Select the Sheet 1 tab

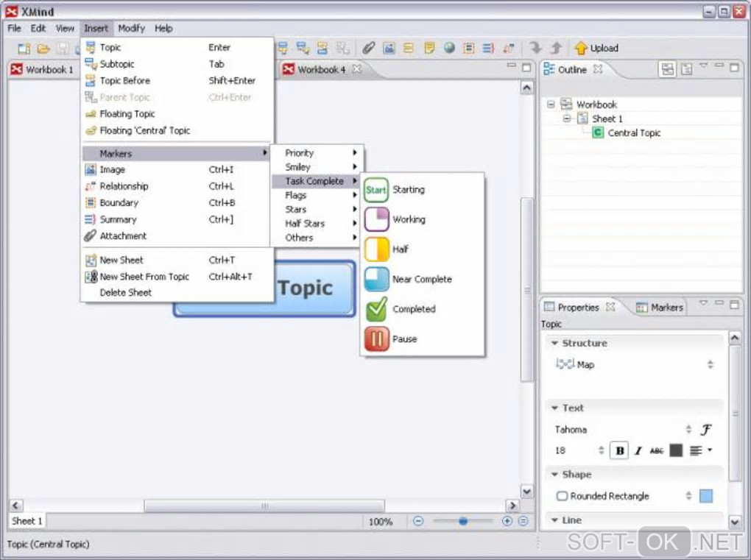[27, 521]
